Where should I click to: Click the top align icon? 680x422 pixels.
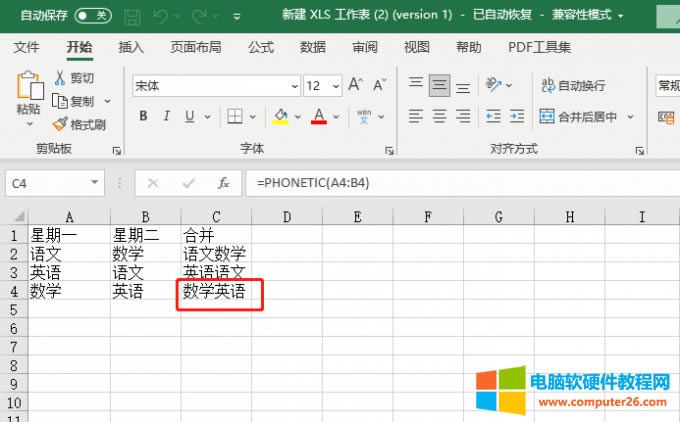click(415, 82)
